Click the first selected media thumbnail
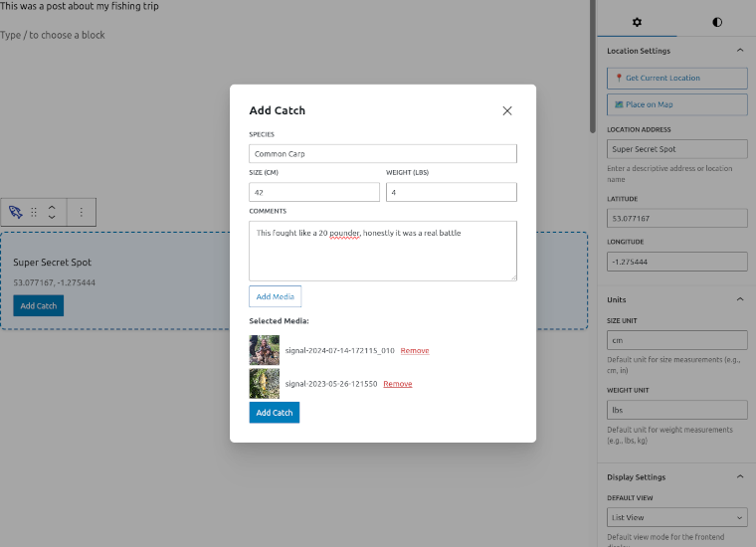The image size is (756, 547). pyautogui.click(x=265, y=350)
